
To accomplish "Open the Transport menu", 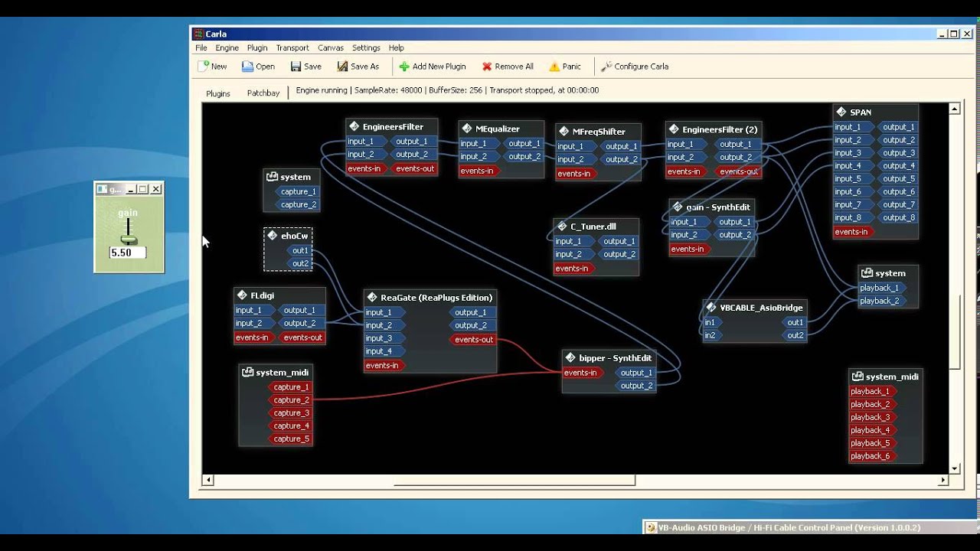I will pos(292,47).
